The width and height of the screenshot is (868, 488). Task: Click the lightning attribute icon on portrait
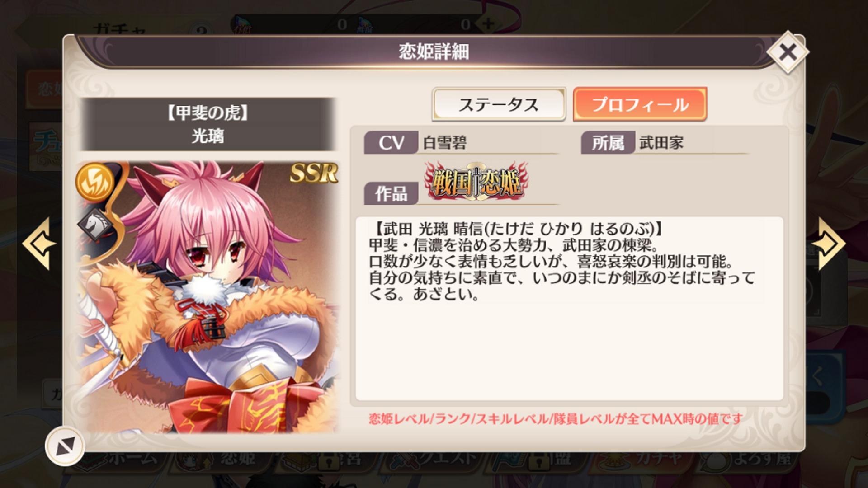pos(95,182)
